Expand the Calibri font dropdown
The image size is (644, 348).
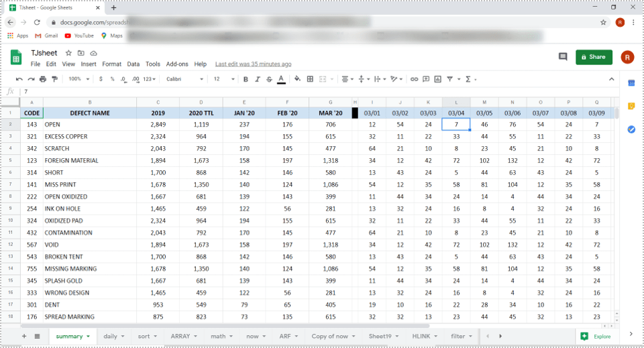(x=184, y=79)
